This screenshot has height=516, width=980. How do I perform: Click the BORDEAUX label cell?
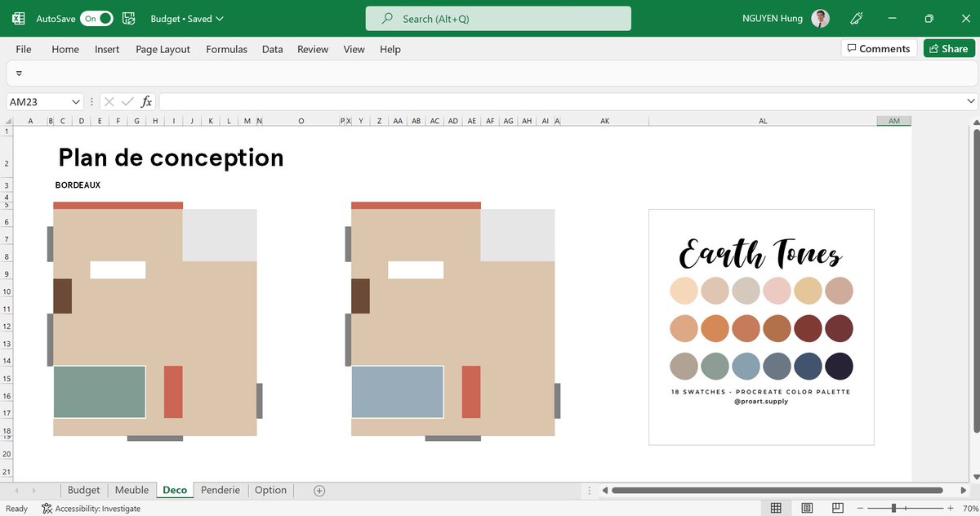point(78,185)
